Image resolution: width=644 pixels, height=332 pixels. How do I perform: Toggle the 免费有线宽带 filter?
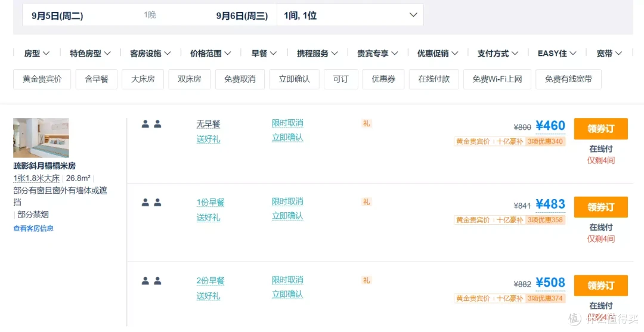pyautogui.click(x=568, y=79)
